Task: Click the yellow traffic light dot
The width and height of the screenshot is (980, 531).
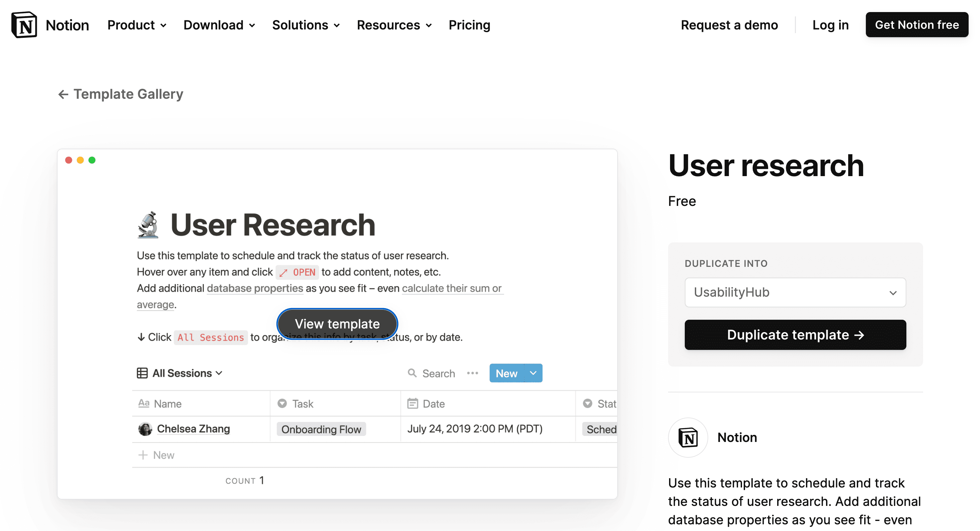Action: (x=80, y=160)
